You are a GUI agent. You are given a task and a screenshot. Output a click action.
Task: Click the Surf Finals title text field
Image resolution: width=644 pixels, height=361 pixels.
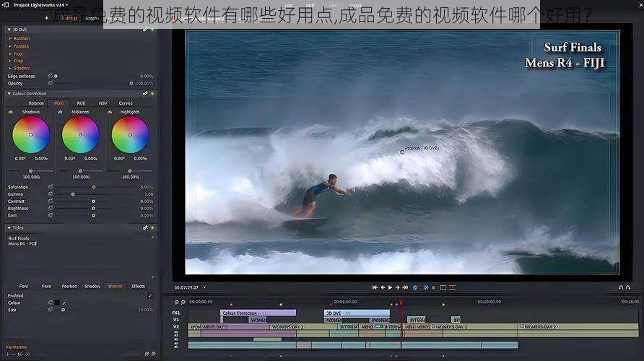coord(78,256)
